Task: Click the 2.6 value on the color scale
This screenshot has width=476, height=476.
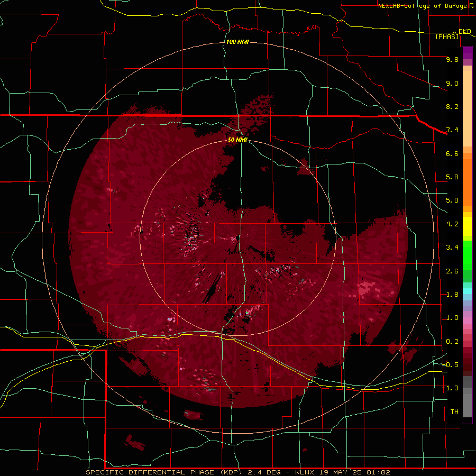Action: click(x=452, y=271)
